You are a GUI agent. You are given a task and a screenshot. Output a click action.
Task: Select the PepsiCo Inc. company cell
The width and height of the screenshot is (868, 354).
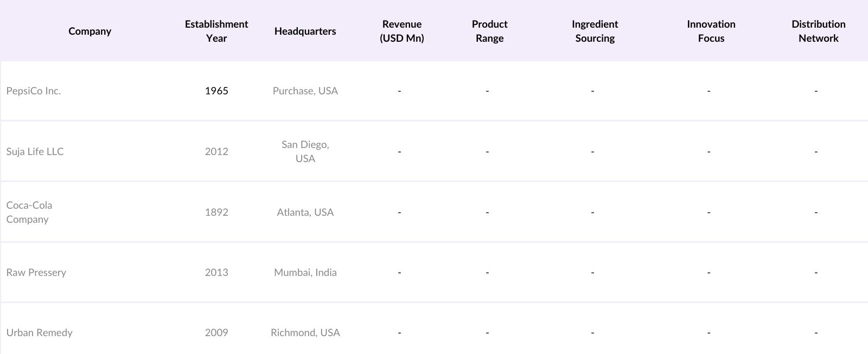tap(34, 91)
